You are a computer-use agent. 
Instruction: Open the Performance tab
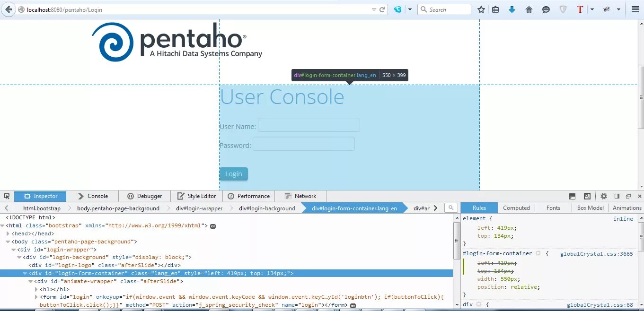(248, 196)
